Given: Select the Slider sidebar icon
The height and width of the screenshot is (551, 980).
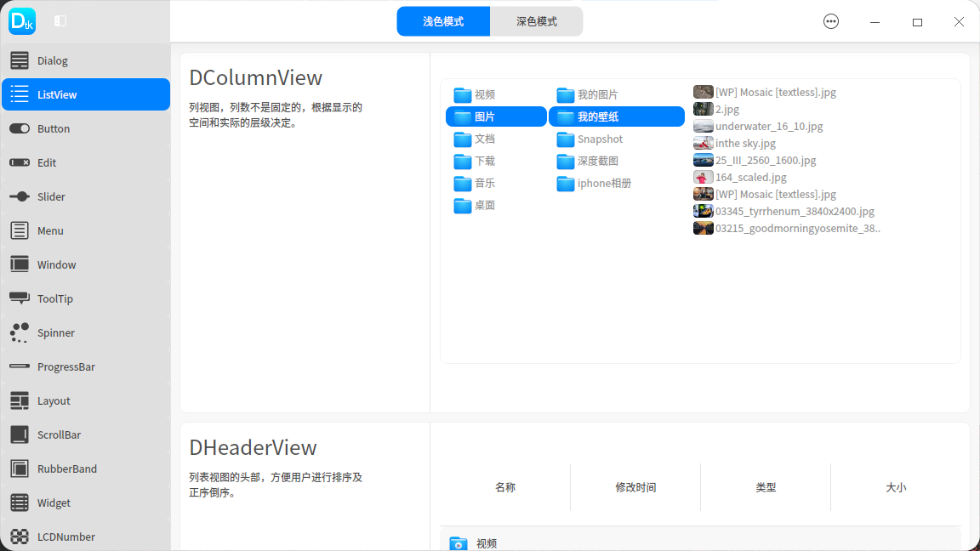Looking at the screenshot, I should tap(20, 196).
